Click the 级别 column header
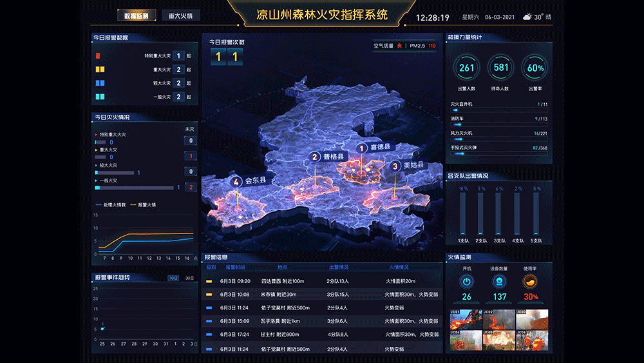The height and width of the screenshot is (363, 644). [211, 267]
